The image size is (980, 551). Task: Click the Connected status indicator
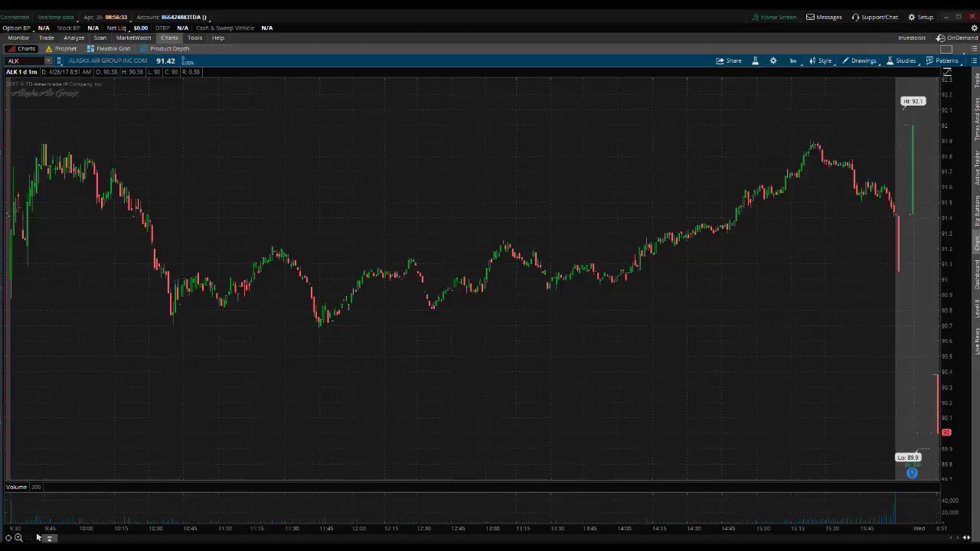click(15, 17)
